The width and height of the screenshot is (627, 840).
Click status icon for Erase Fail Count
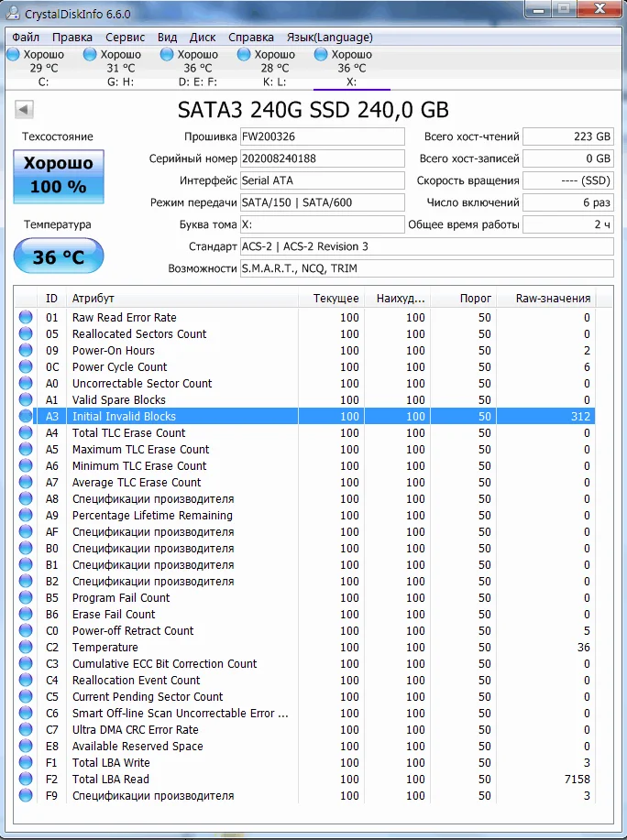(26, 614)
